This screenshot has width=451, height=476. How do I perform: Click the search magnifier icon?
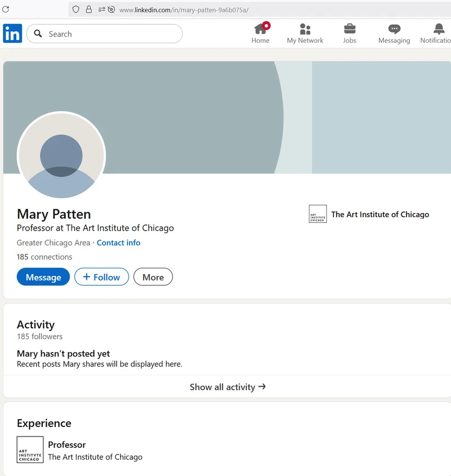(38, 33)
